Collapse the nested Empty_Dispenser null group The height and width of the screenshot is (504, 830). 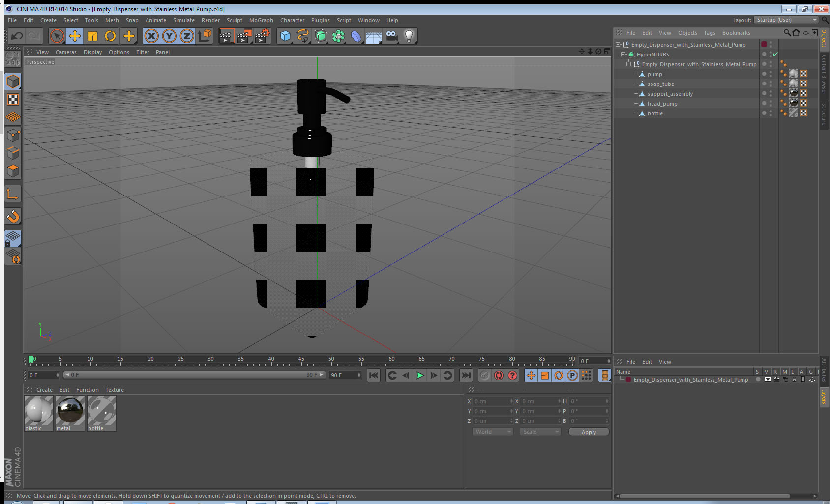coord(628,64)
